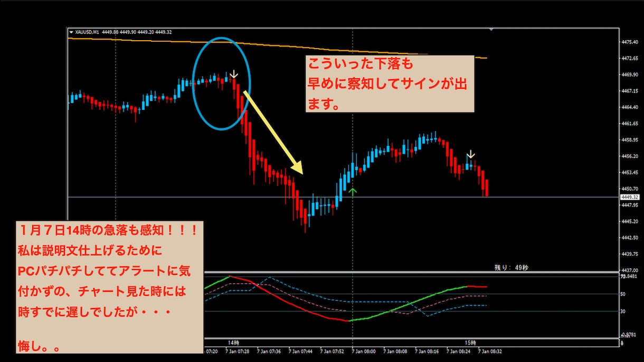644x362 pixels.
Task: Click the 4475.40 price axis label
Action: [x=630, y=42]
